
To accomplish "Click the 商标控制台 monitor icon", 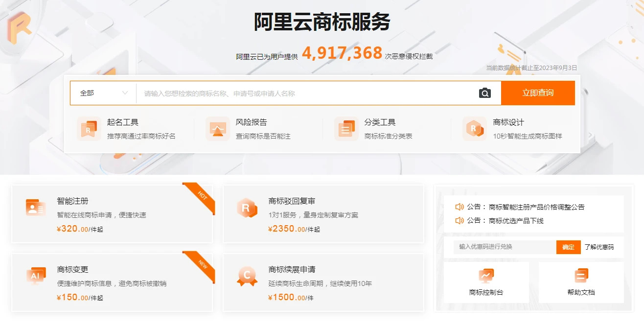I will click(x=486, y=276).
